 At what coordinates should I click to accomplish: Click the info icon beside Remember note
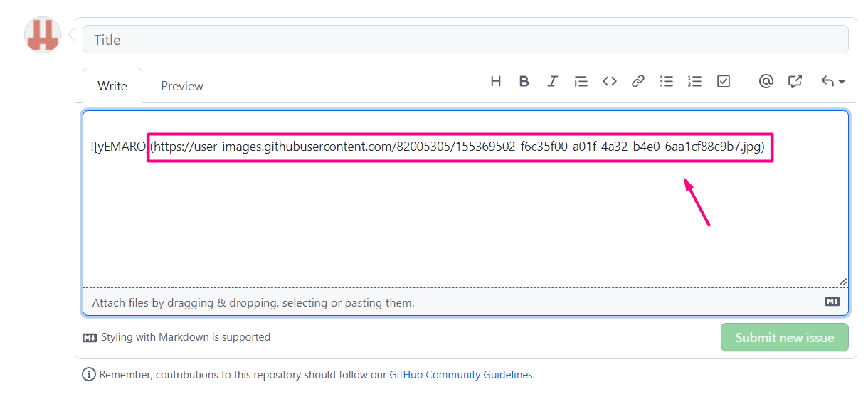coord(89,374)
